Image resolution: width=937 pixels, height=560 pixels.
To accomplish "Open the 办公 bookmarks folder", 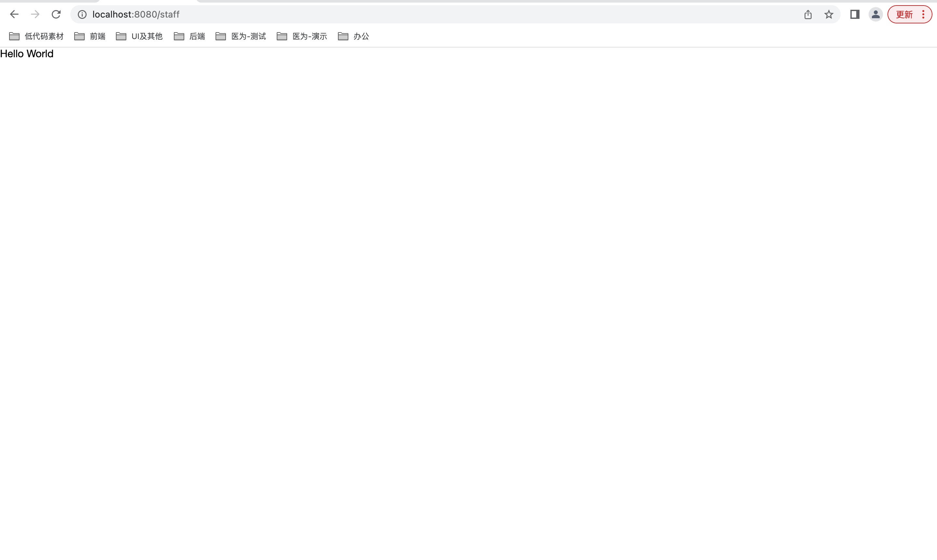I will 353,36.
